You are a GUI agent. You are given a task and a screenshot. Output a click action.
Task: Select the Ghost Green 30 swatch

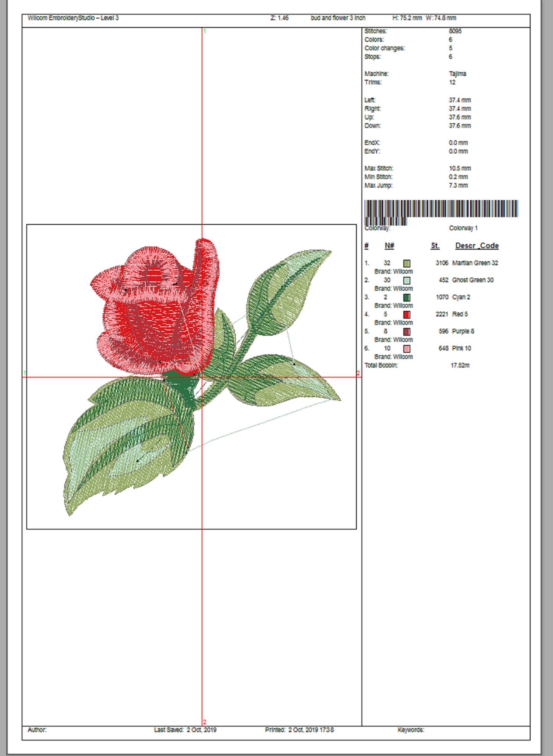point(407,280)
